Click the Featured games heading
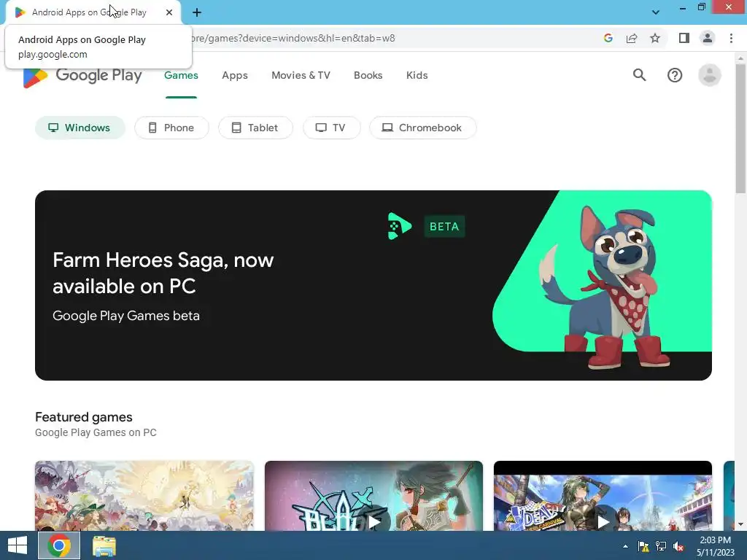Screen dimensions: 747x560 click(x=84, y=417)
